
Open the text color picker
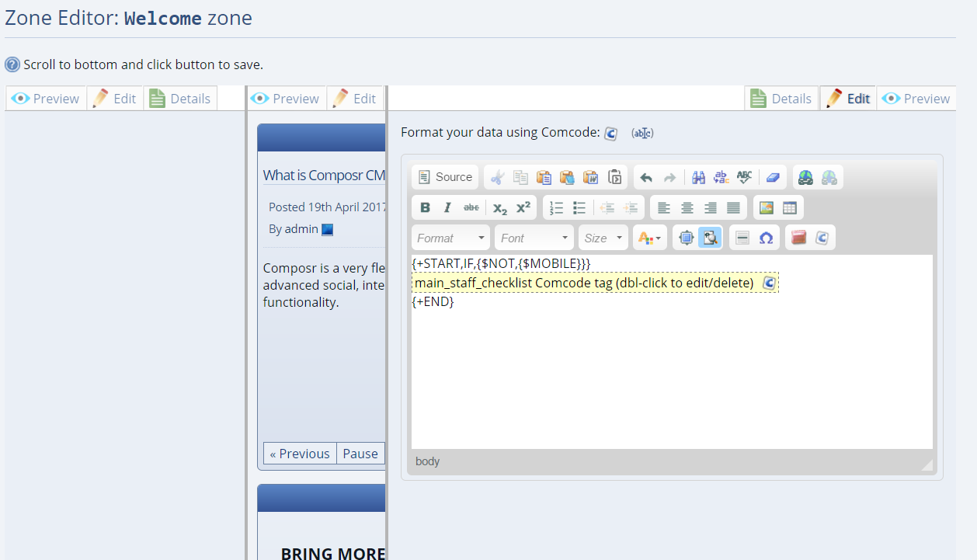[649, 238]
